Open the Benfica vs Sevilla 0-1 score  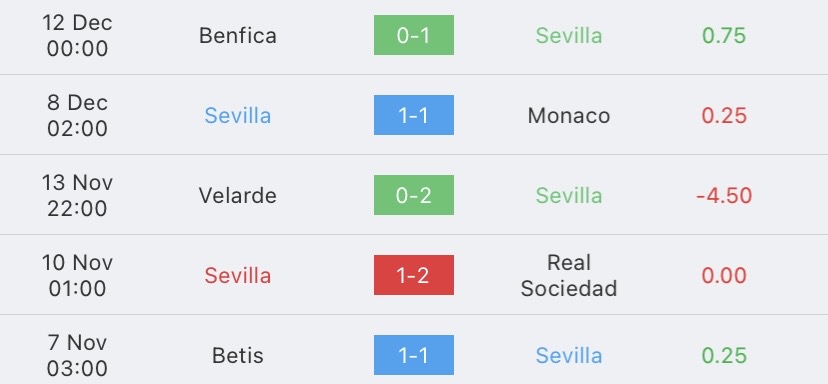[413, 35]
